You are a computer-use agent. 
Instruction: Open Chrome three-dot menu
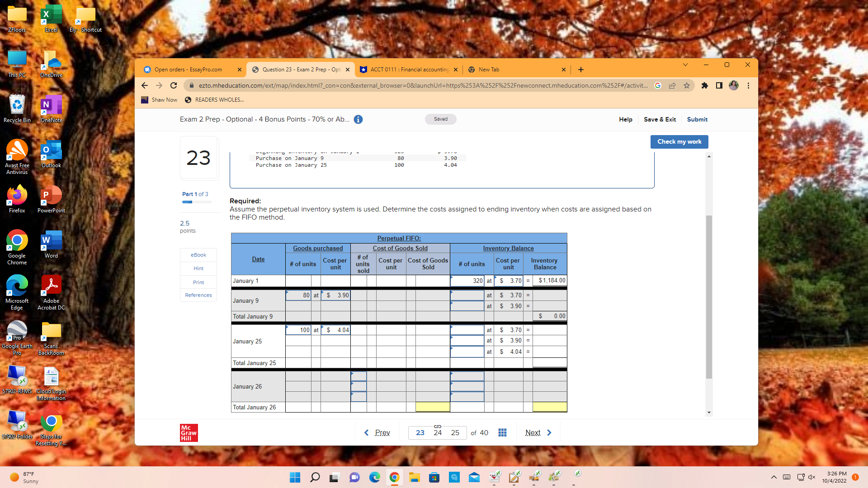pos(748,85)
